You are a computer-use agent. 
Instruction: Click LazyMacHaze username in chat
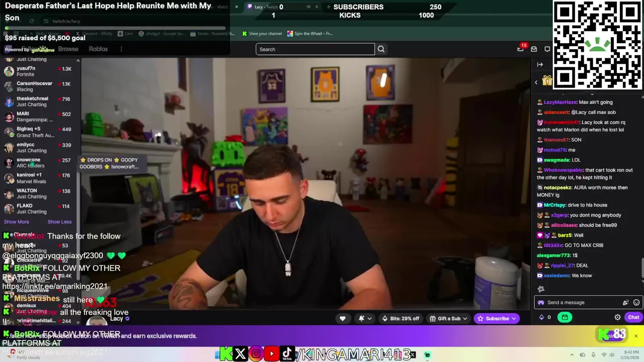tap(560, 102)
